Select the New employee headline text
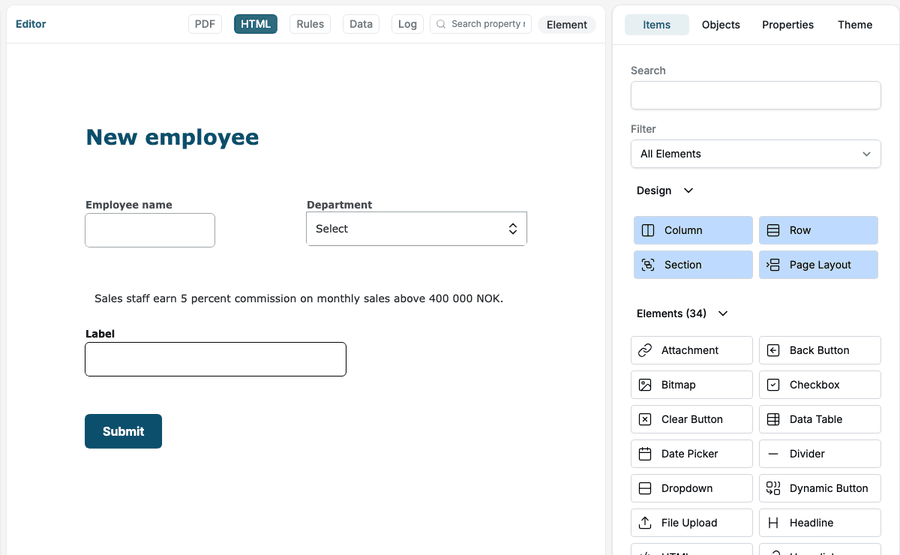This screenshot has width=900, height=555. [x=172, y=137]
